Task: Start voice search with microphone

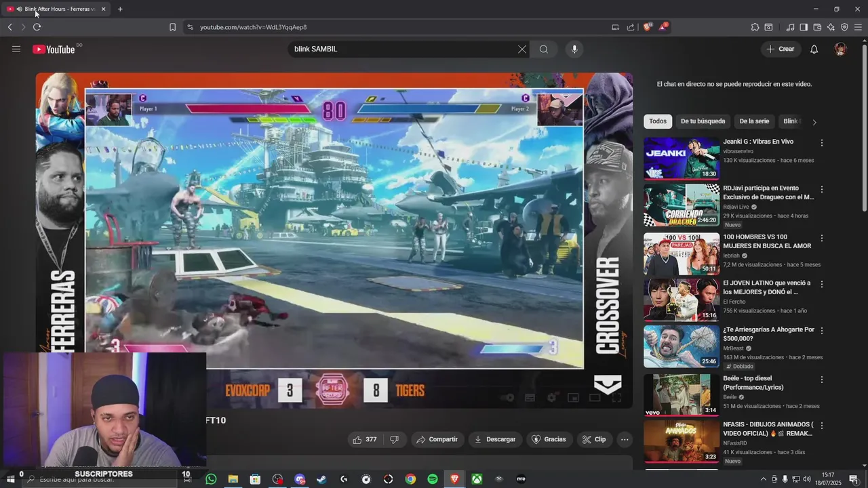Action: (x=574, y=49)
